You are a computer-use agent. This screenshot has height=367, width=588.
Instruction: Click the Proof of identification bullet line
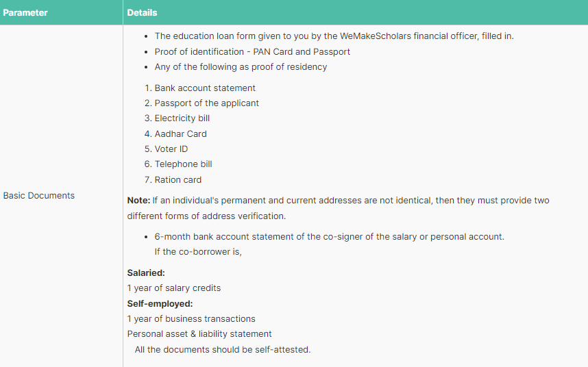(252, 51)
